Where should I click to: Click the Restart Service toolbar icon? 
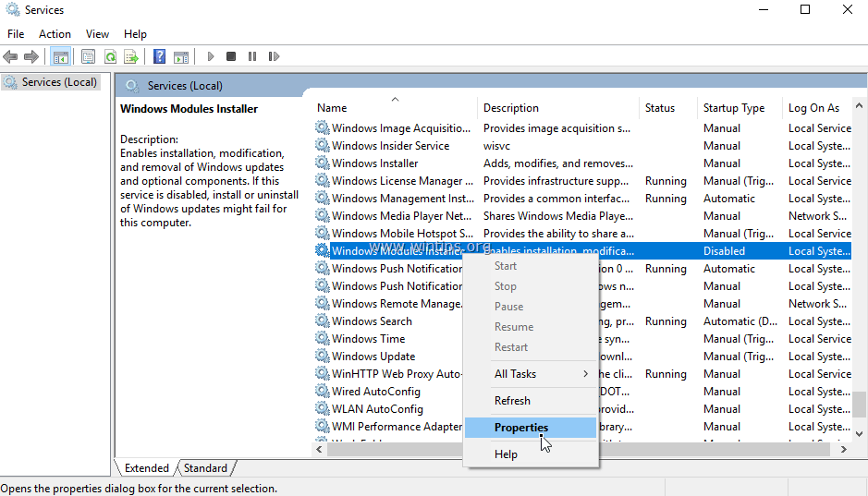[x=274, y=56]
